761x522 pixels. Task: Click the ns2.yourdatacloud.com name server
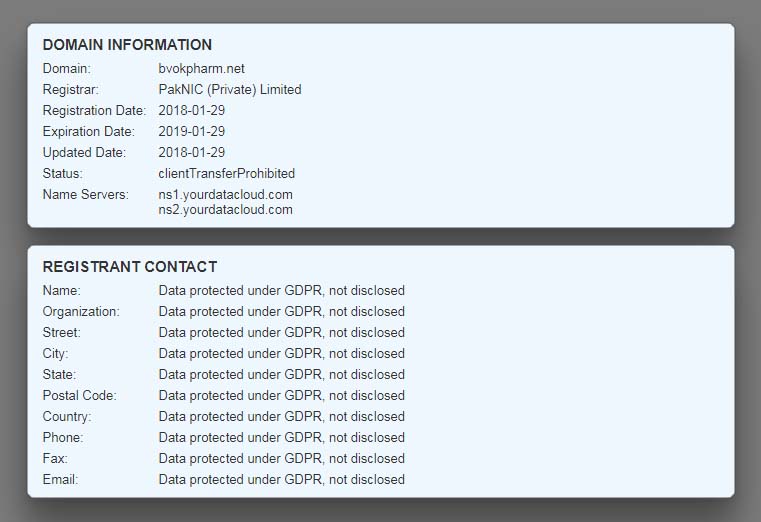click(x=225, y=210)
